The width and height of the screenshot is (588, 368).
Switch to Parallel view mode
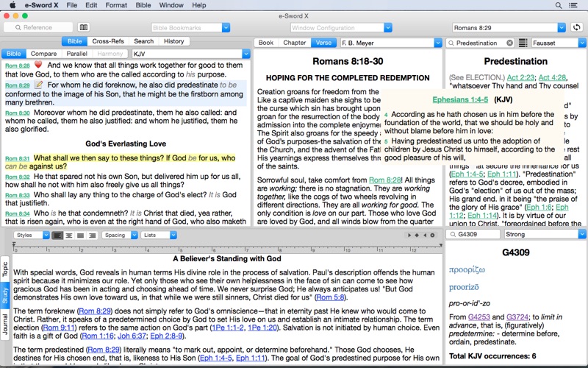coord(77,54)
